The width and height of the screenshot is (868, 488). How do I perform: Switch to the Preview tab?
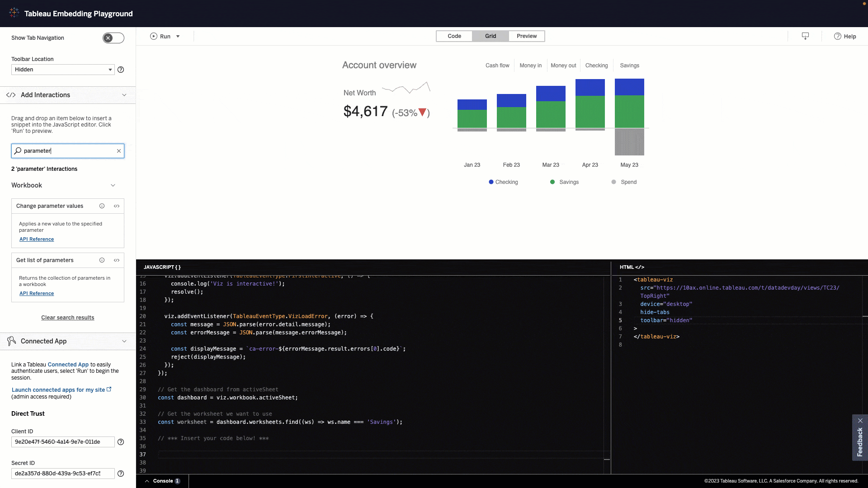(x=526, y=36)
